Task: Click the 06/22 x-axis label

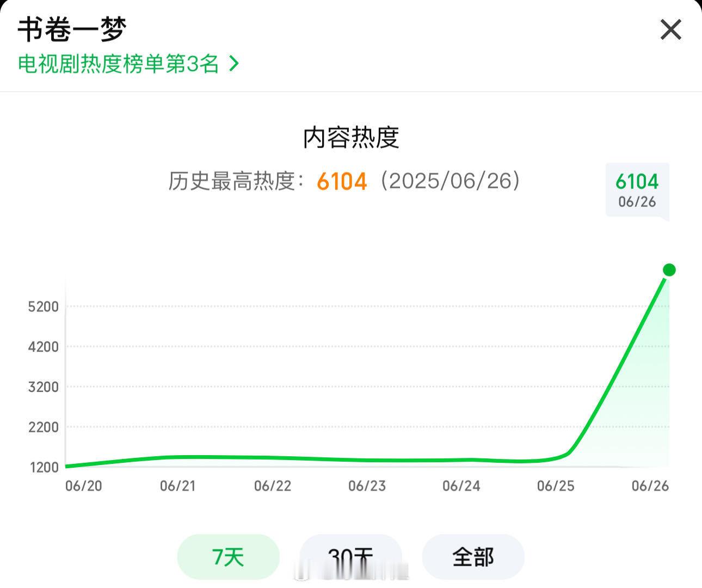Action: point(273,486)
